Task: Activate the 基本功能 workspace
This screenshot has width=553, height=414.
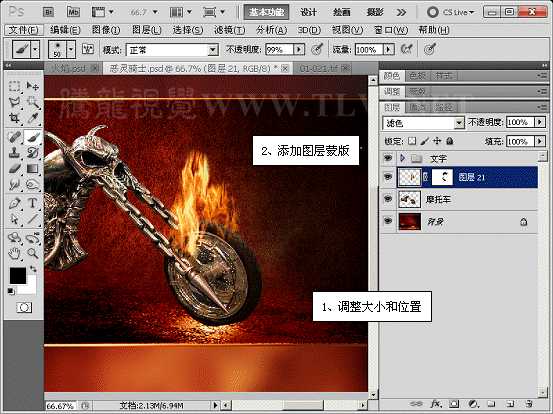Action: tap(266, 12)
